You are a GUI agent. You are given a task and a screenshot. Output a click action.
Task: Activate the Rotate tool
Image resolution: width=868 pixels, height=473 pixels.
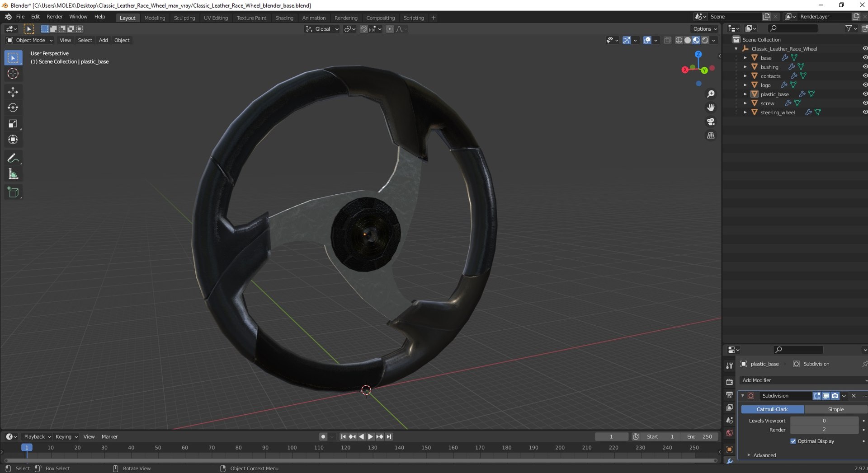(x=13, y=108)
